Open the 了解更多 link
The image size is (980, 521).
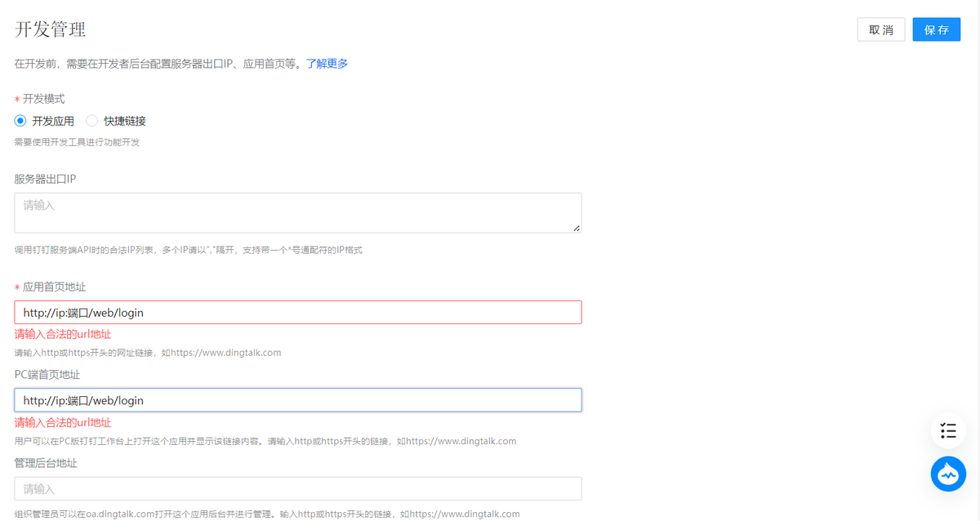327,64
